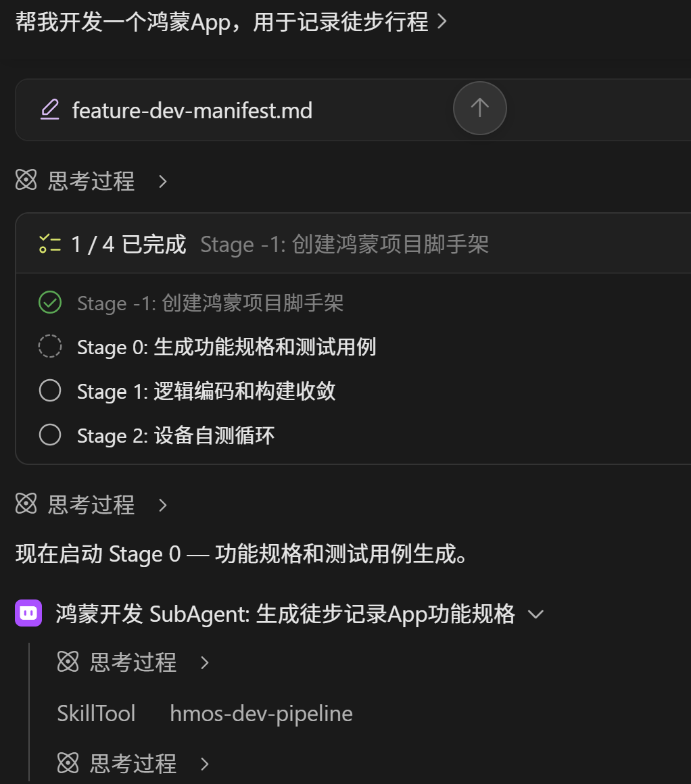Screen dimensions: 691x784
Task: Collapse the 鸿蒙开发 SubAgent section chevron
Action: coord(535,614)
